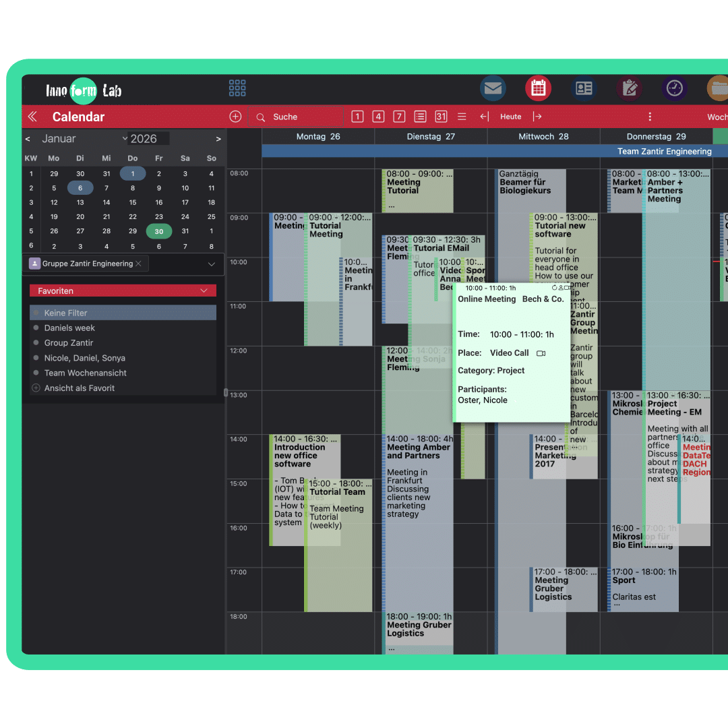
Task: Click Ansicht als Favorit link
Action: click(x=79, y=388)
